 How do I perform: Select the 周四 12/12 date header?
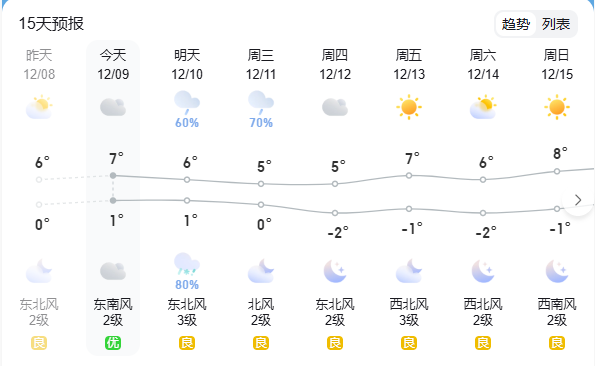point(335,64)
